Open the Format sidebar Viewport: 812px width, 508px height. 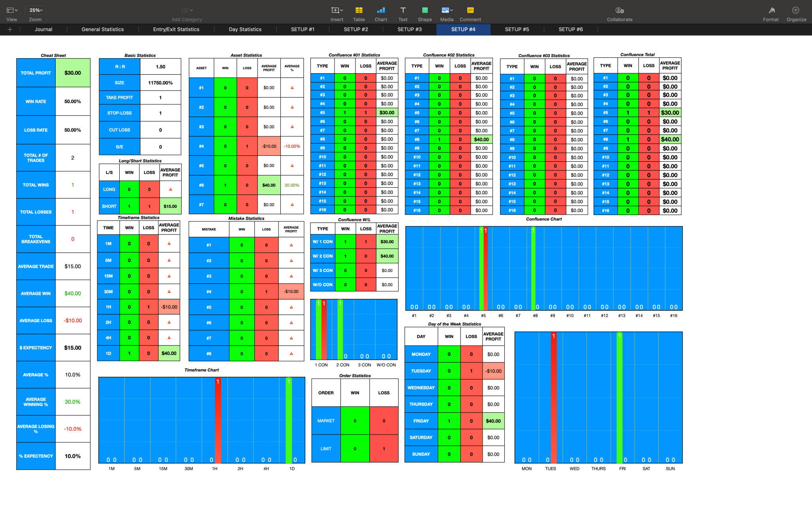[771, 10]
